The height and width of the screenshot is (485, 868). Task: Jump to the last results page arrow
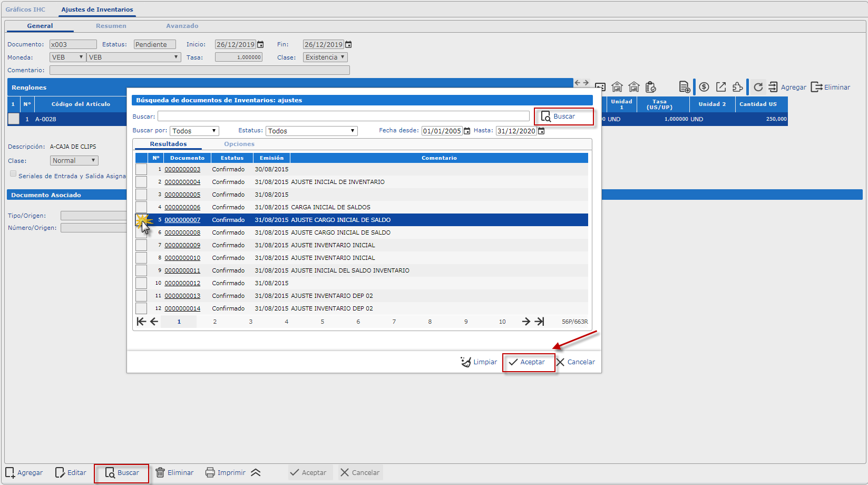tap(539, 322)
